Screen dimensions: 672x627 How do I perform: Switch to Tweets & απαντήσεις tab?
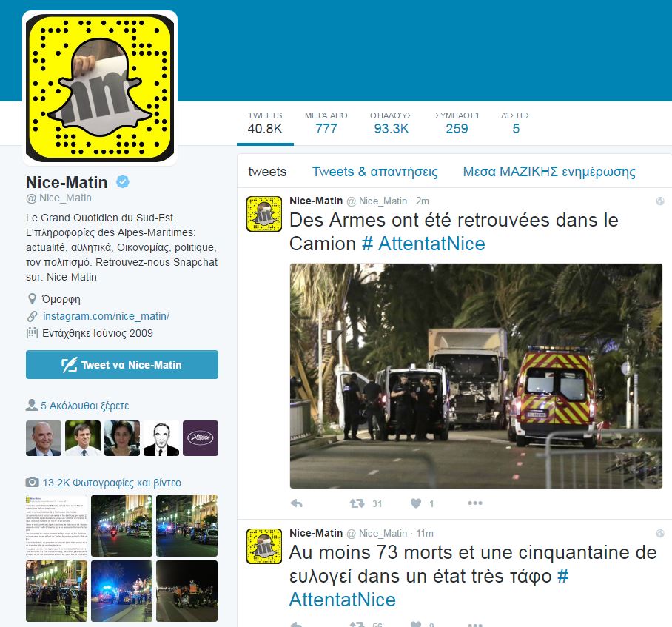pyautogui.click(x=374, y=172)
